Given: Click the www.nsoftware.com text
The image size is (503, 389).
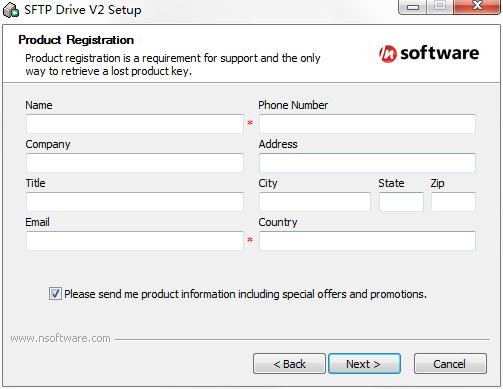Looking at the screenshot, I should tap(60, 338).
